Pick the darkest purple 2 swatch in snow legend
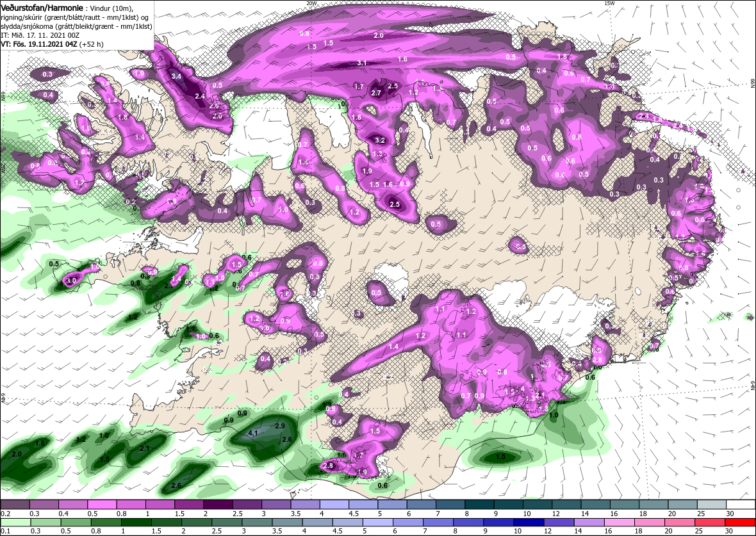 coord(219,504)
